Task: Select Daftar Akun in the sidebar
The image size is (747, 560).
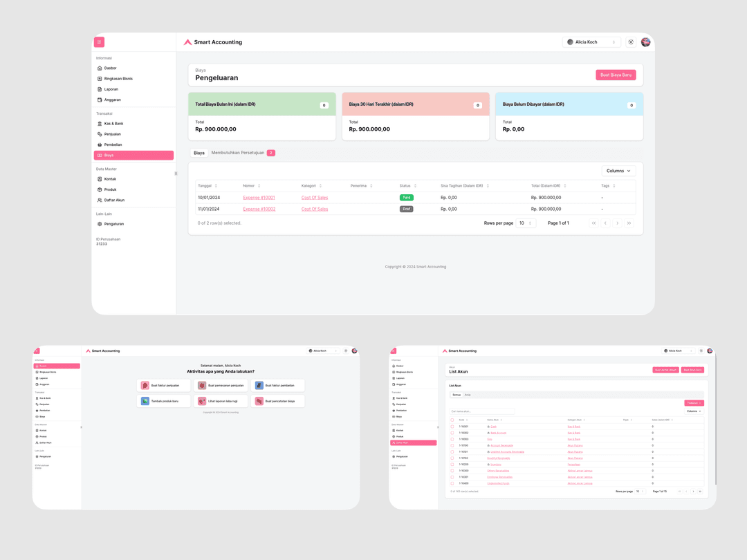Action: coord(114,200)
